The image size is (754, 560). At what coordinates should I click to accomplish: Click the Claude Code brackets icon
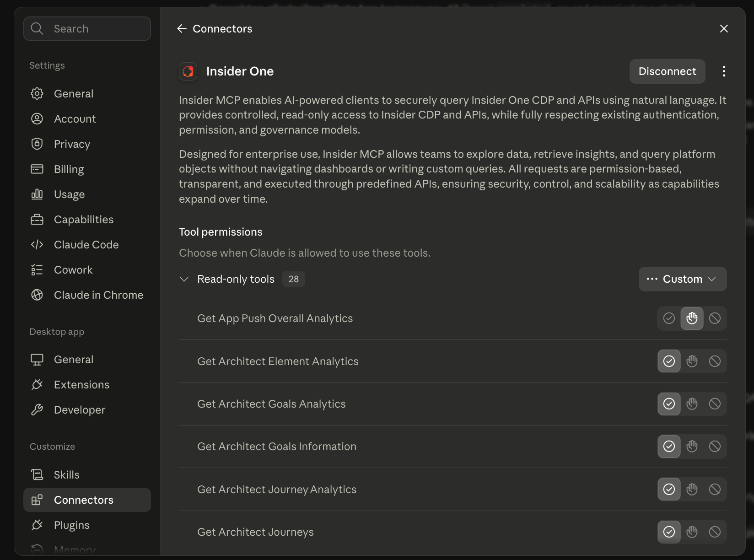pyautogui.click(x=37, y=244)
